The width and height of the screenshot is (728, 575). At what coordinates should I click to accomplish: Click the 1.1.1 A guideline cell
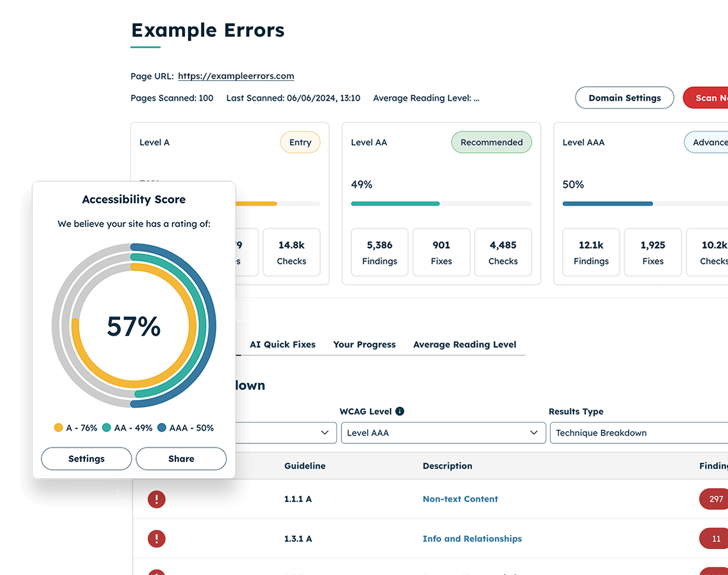[x=298, y=499]
